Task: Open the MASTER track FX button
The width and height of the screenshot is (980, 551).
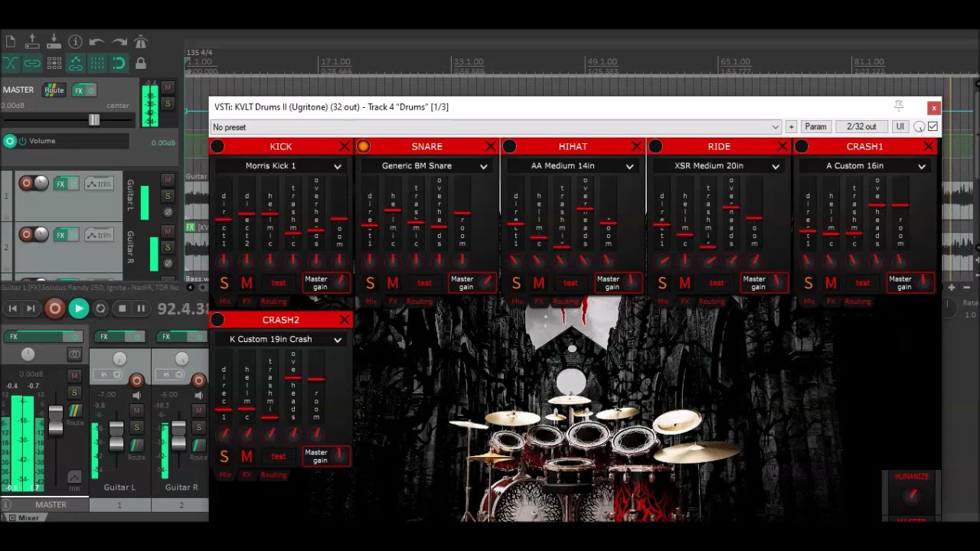Action: [83, 90]
